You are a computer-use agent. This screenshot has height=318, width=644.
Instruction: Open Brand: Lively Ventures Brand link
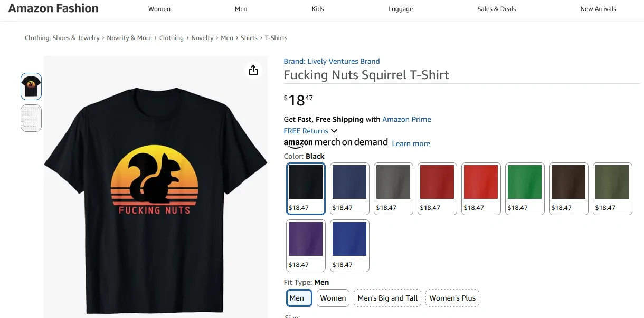pos(332,61)
